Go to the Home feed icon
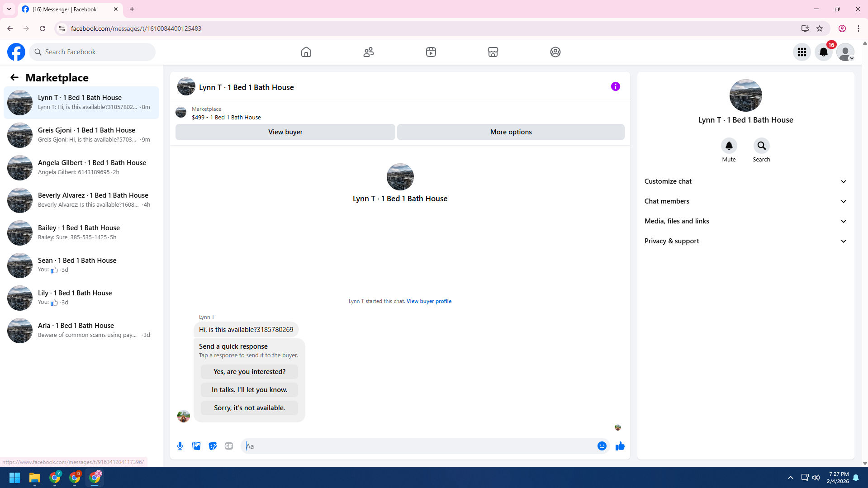This screenshot has height=488, width=868. click(x=306, y=52)
